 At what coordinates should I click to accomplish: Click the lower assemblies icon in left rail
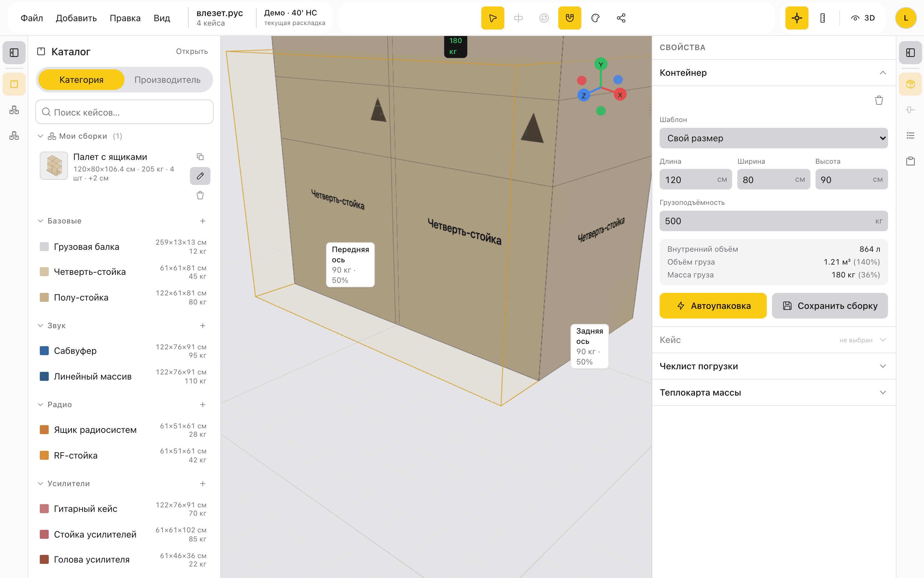pyautogui.click(x=14, y=136)
